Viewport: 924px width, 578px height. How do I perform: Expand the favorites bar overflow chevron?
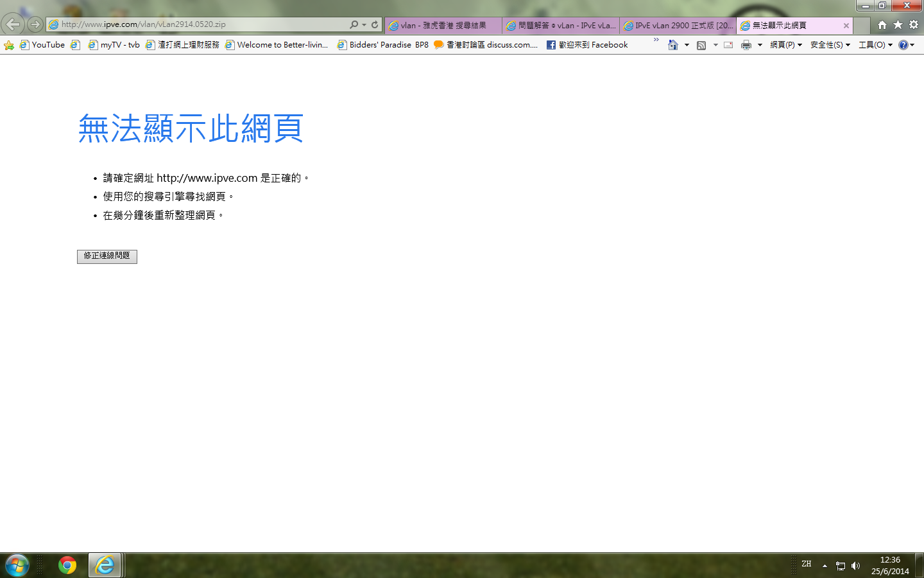[656, 40]
